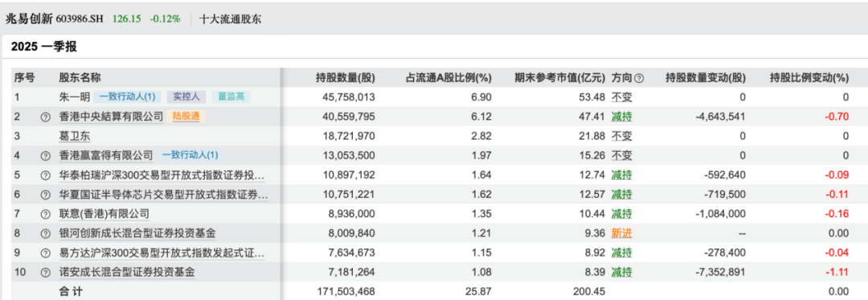Click help icon beside 华泰柏瑞沪深300 fund

(45, 175)
